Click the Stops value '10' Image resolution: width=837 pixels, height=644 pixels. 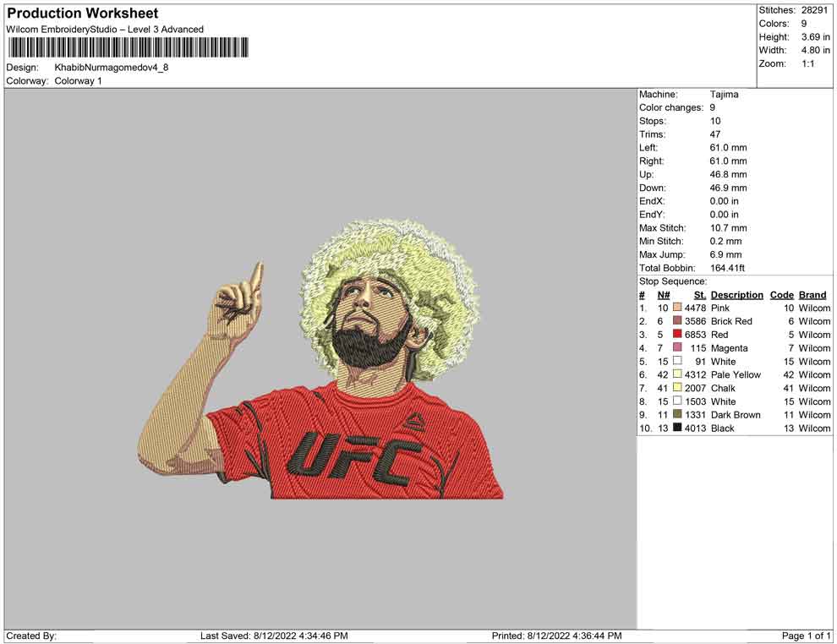point(714,121)
